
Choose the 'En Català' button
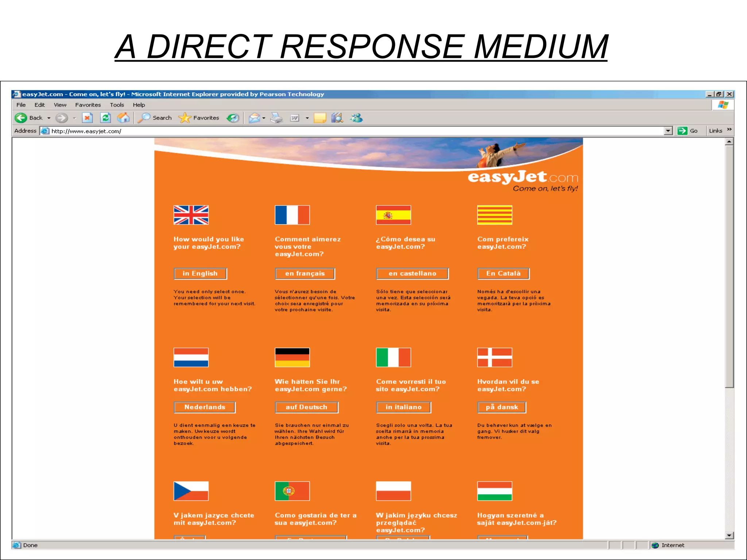pyautogui.click(x=503, y=273)
